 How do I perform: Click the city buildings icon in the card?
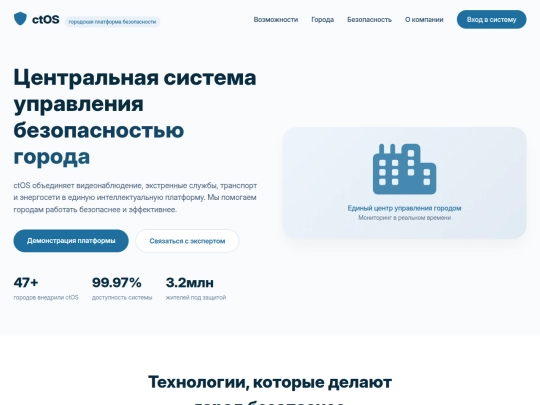(404, 169)
